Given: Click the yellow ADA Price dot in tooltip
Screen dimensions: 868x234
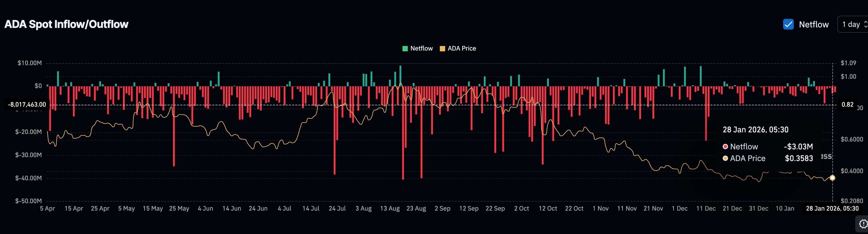Looking at the screenshot, I should (725, 158).
